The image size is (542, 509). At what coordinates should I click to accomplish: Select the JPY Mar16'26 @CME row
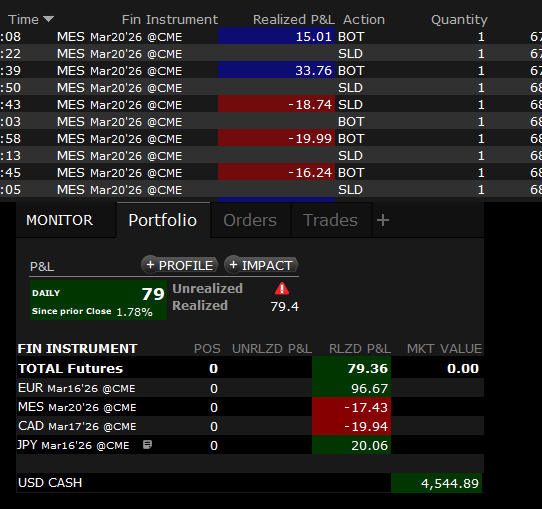(250, 445)
